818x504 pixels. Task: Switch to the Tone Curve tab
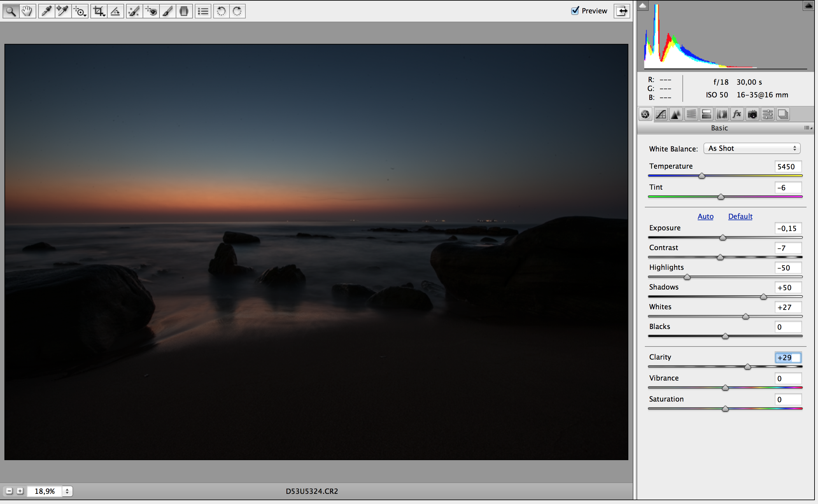[x=660, y=115]
